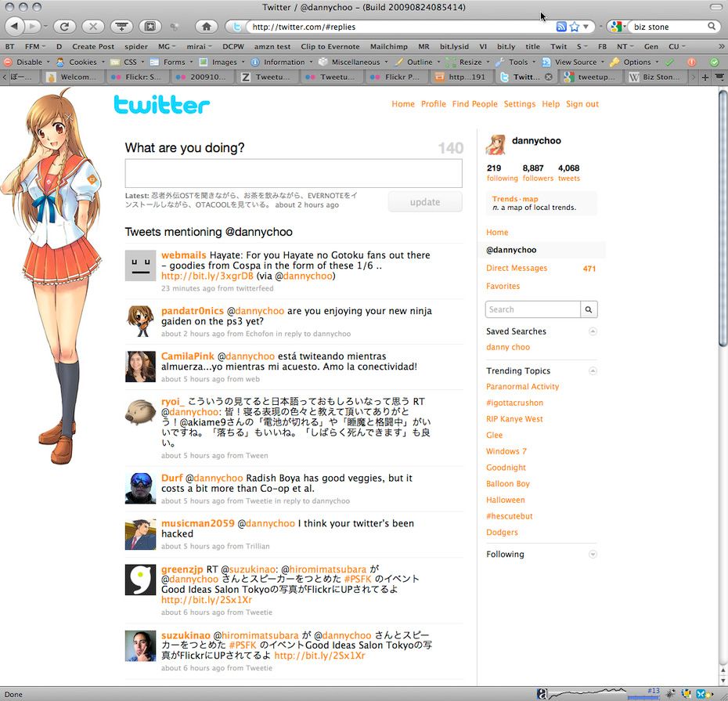Expand the Following section

coord(593,555)
